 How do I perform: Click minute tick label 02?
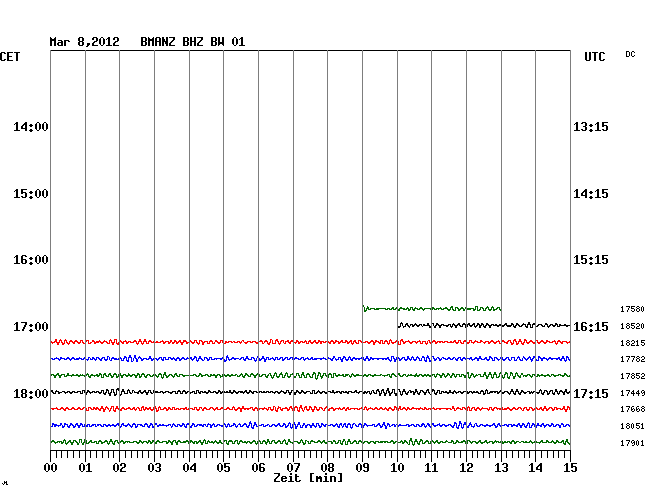[119, 468]
